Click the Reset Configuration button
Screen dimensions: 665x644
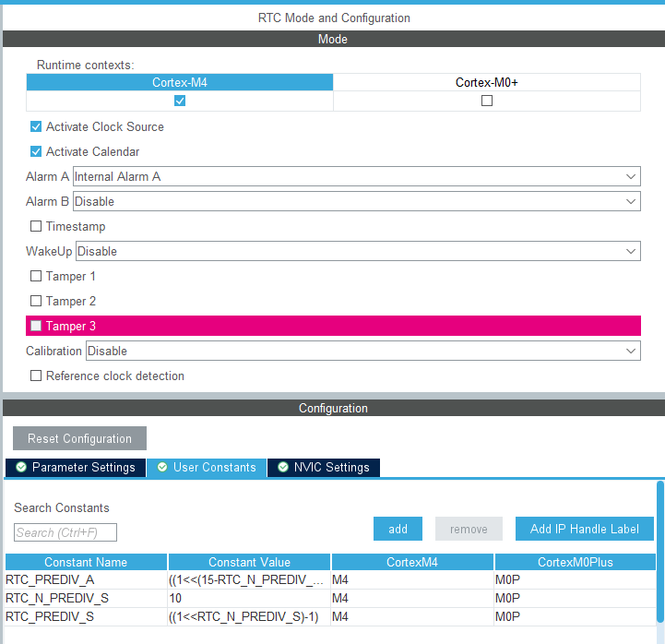coord(79,438)
